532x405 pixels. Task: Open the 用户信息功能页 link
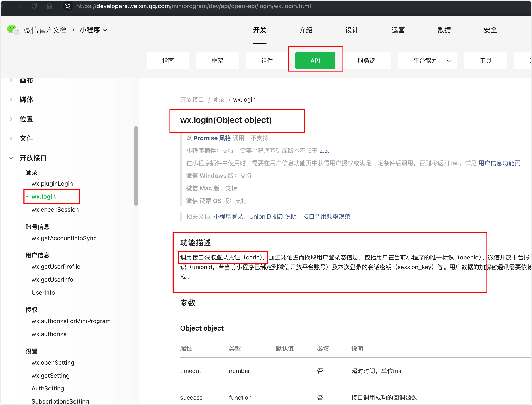tap(499, 163)
